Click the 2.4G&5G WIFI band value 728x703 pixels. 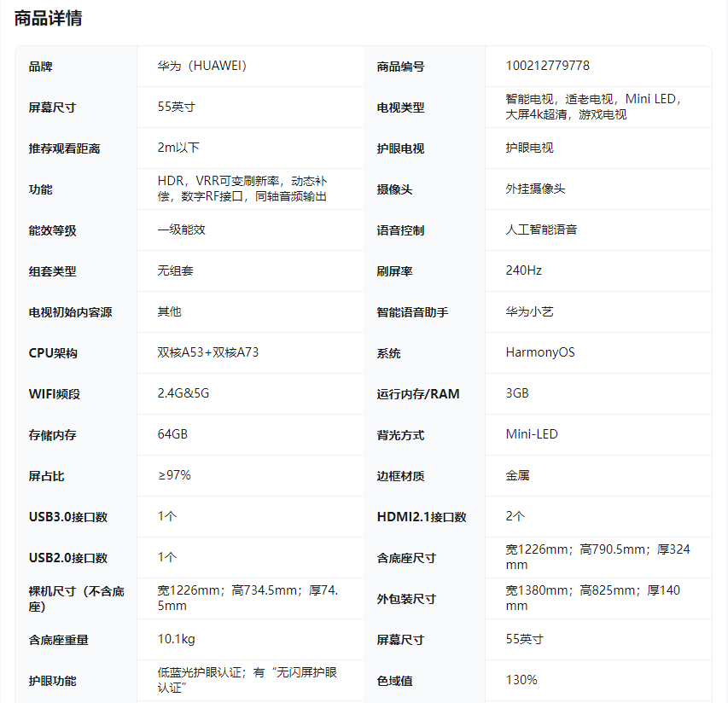[x=183, y=393]
